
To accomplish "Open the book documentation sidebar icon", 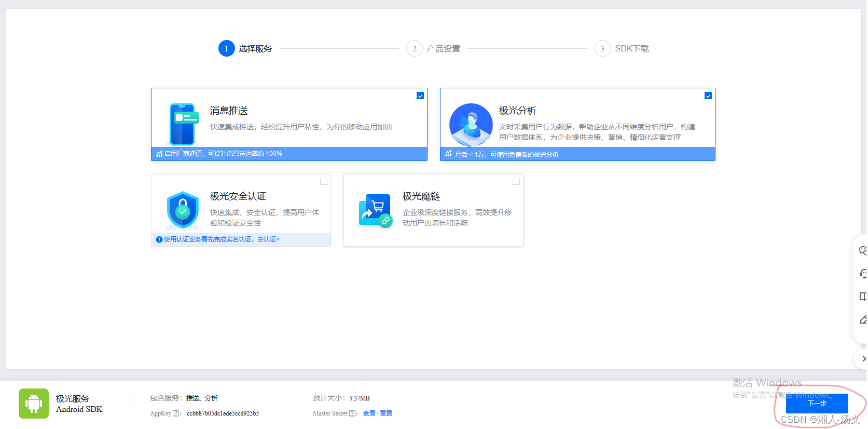I will pyautogui.click(x=863, y=297).
